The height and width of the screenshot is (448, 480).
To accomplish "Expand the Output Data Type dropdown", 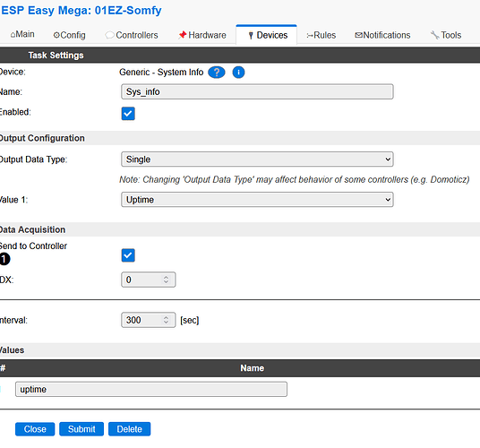I will pos(257,159).
